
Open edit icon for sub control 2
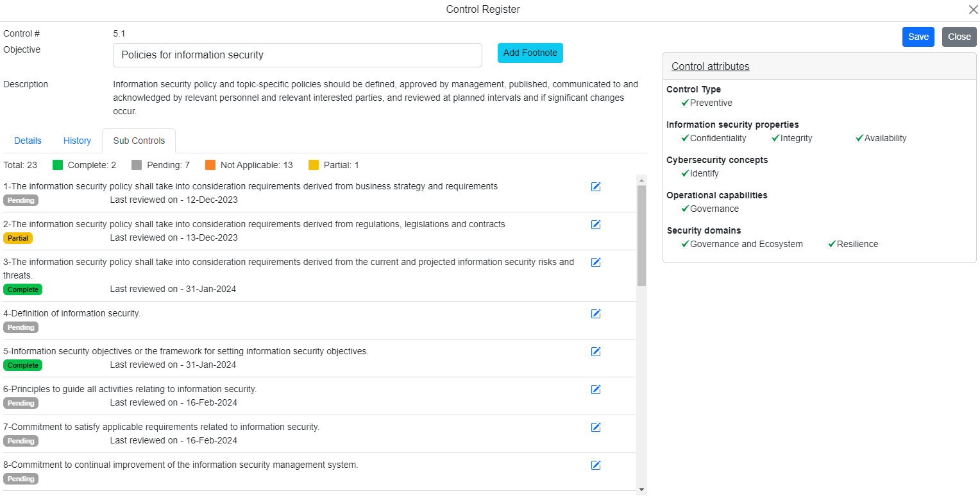596,225
